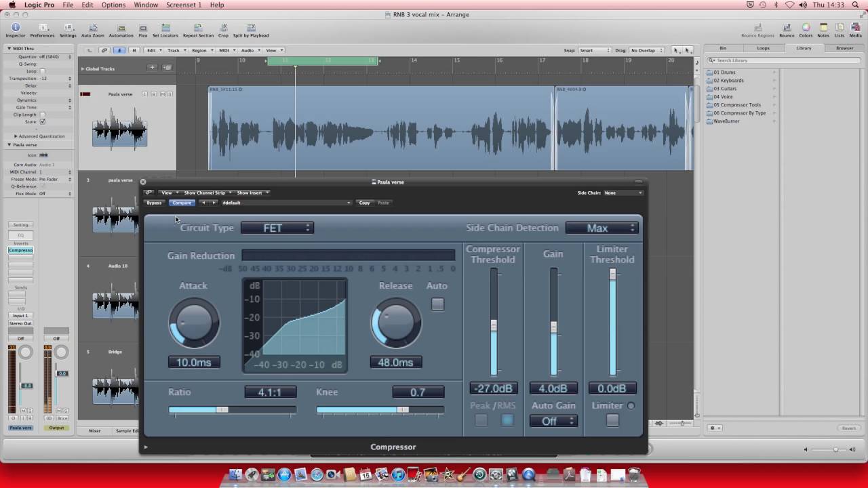The width and height of the screenshot is (868, 488).
Task: Toggle the Link chain button in Arrange header
Action: (104, 50)
